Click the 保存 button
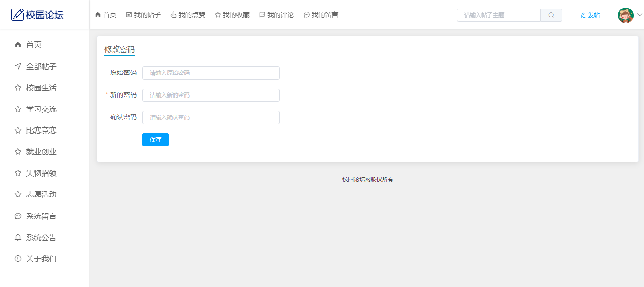Screen dimensions: 644x287 155,140
